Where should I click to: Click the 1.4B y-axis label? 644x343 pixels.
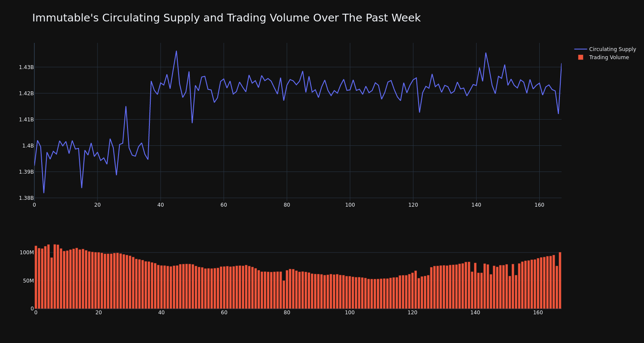[28, 146]
